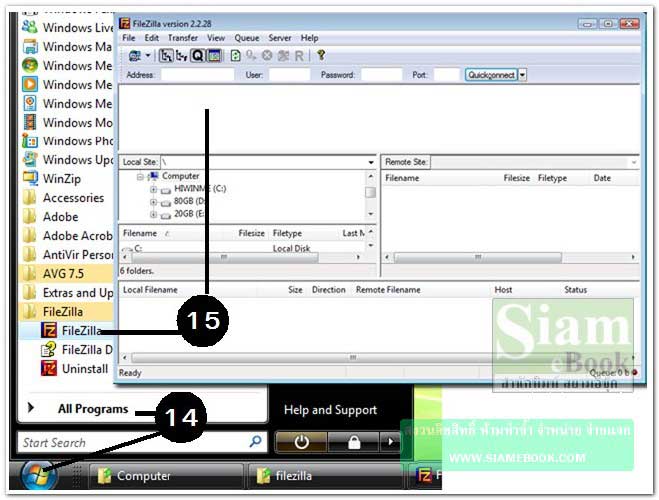
Task: Collapse the Computer tree node
Action: pos(140,177)
